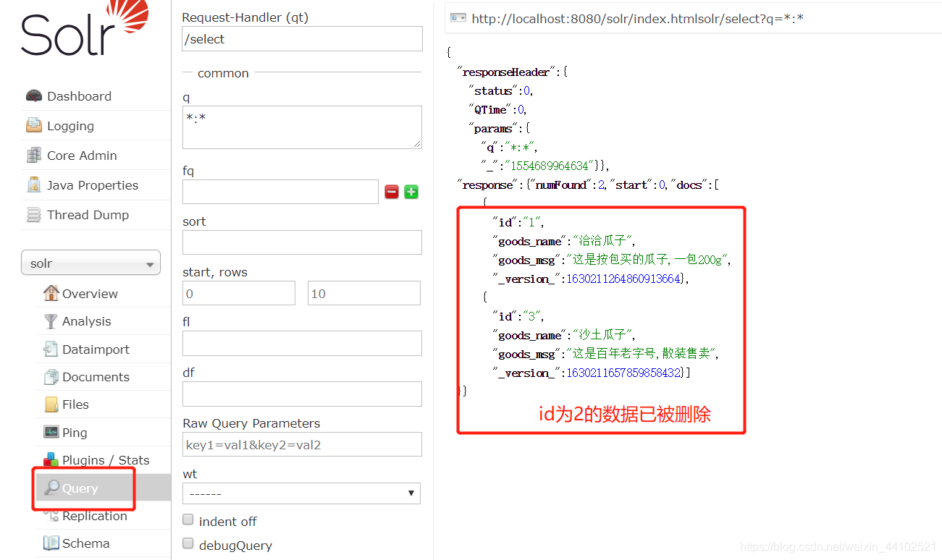The image size is (942, 560).
Task: Click the Analysis funnel icon
Action: 51,321
